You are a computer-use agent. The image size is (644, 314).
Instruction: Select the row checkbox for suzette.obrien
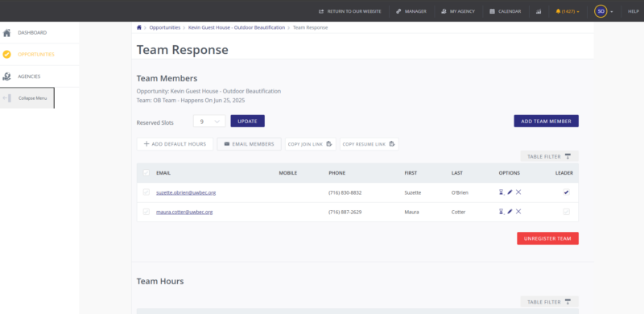[147, 192]
